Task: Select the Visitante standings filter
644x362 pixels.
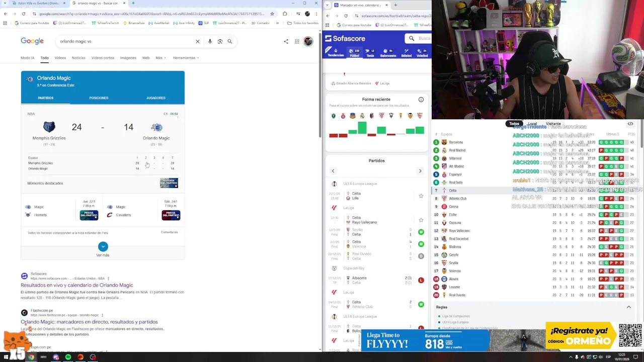Action: click(553, 124)
